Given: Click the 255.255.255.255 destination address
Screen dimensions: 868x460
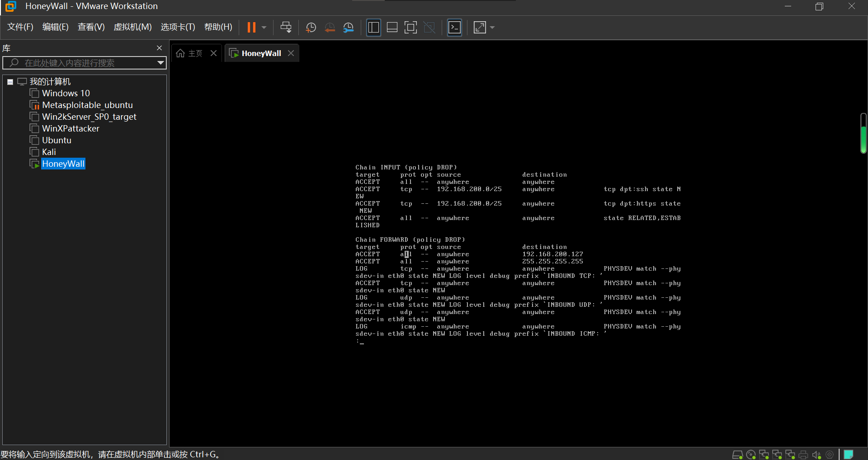Looking at the screenshot, I should click(x=552, y=262).
